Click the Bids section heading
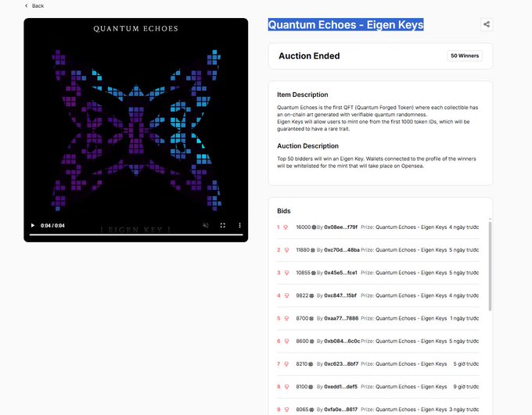 point(284,211)
